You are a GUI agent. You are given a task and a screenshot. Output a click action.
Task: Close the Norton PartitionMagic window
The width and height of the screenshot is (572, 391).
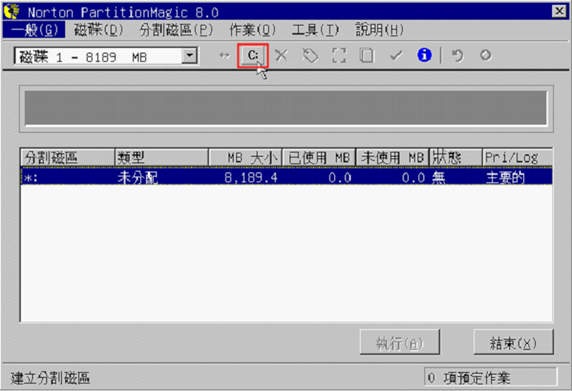[559, 11]
